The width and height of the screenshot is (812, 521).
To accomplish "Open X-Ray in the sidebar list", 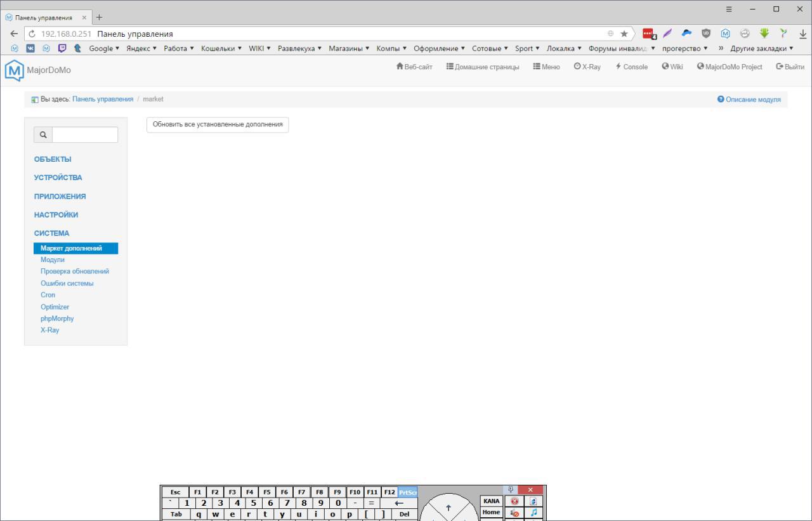I will click(50, 330).
